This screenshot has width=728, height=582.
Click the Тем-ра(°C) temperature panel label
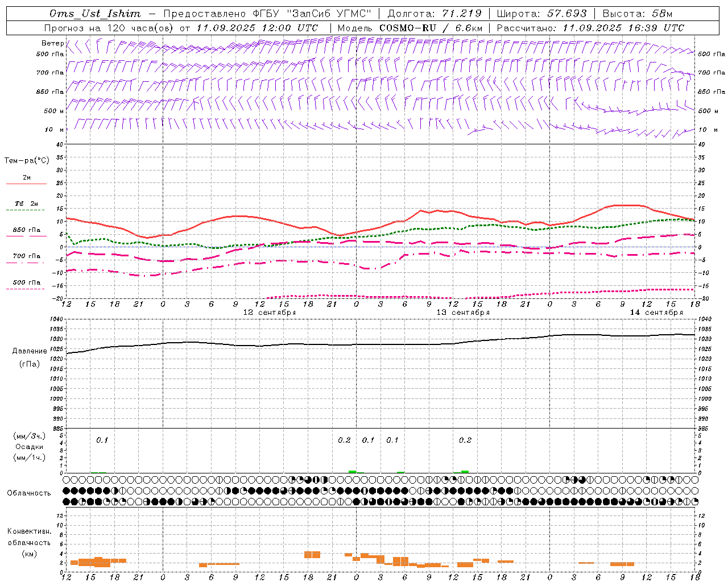pyautogui.click(x=27, y=161)
